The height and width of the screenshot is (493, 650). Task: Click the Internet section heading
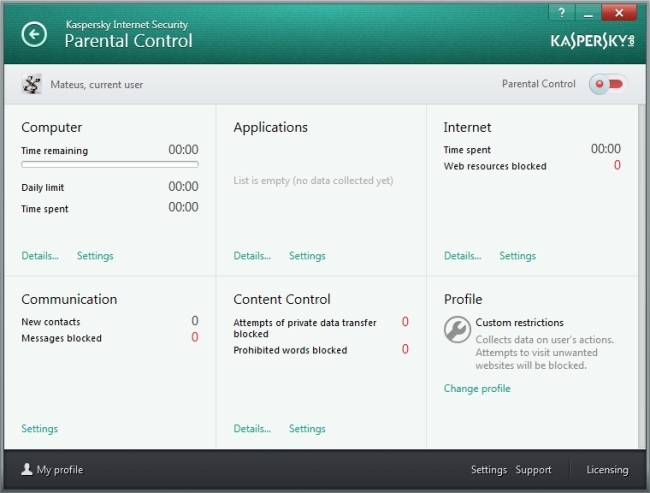click(467, 127)
